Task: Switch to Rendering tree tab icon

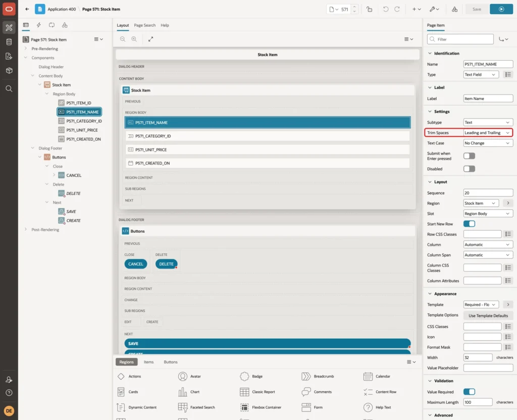Action: pyautogui.click(x=26, y=25)
